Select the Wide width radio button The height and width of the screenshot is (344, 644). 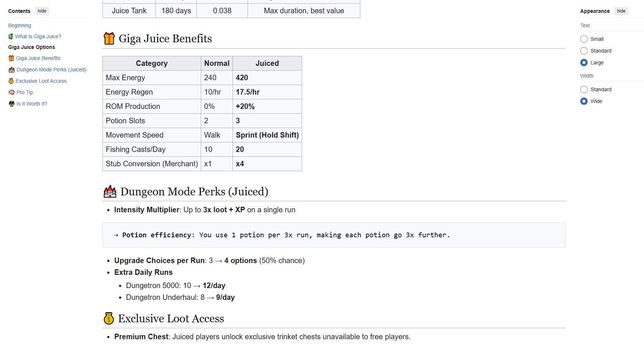[x=584, y=101]
